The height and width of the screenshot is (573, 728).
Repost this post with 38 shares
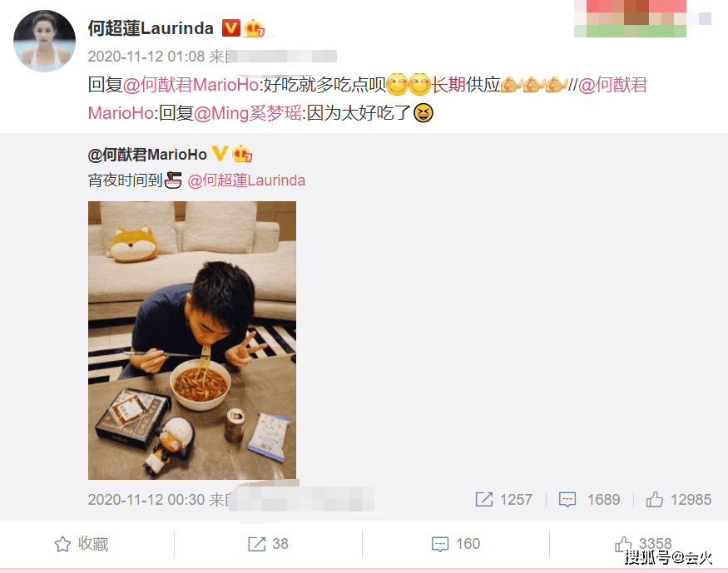click(268, 544)
